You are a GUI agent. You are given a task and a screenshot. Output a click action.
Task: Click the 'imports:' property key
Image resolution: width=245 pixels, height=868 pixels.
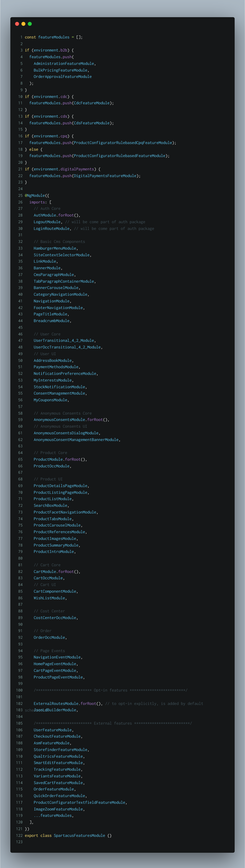(x=38, y=202)
